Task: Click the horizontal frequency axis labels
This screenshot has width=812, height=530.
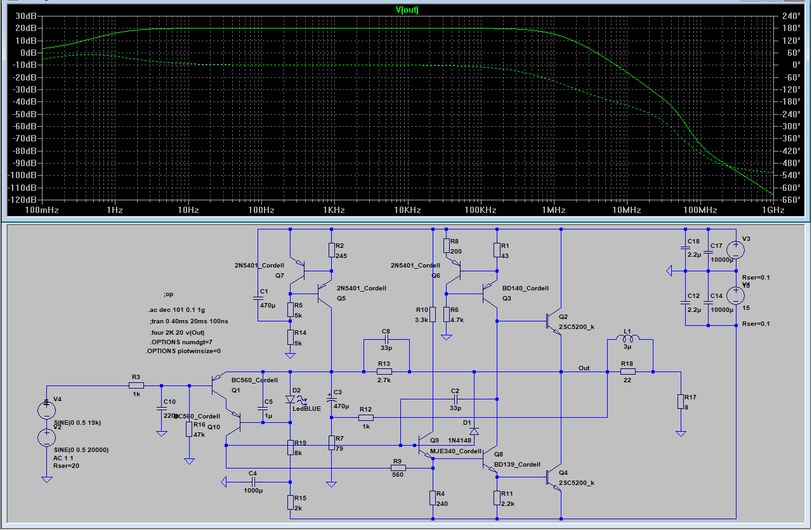Action: 407,210
